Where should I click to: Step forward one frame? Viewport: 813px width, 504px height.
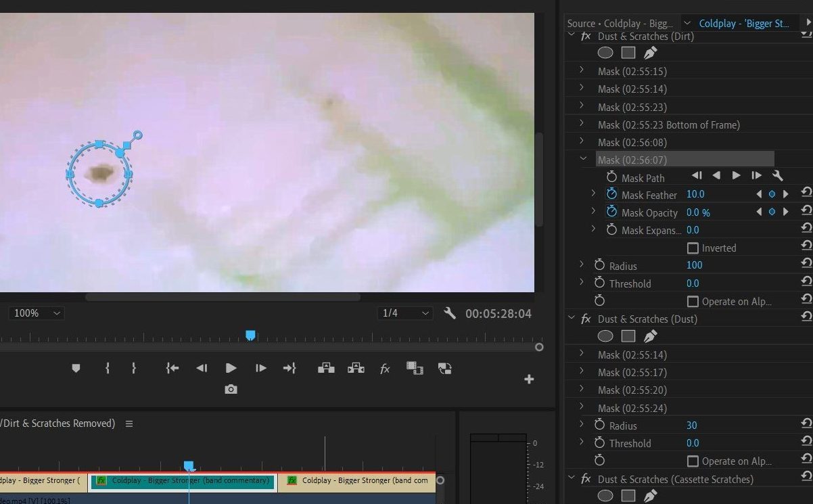(x=261, y=368)
